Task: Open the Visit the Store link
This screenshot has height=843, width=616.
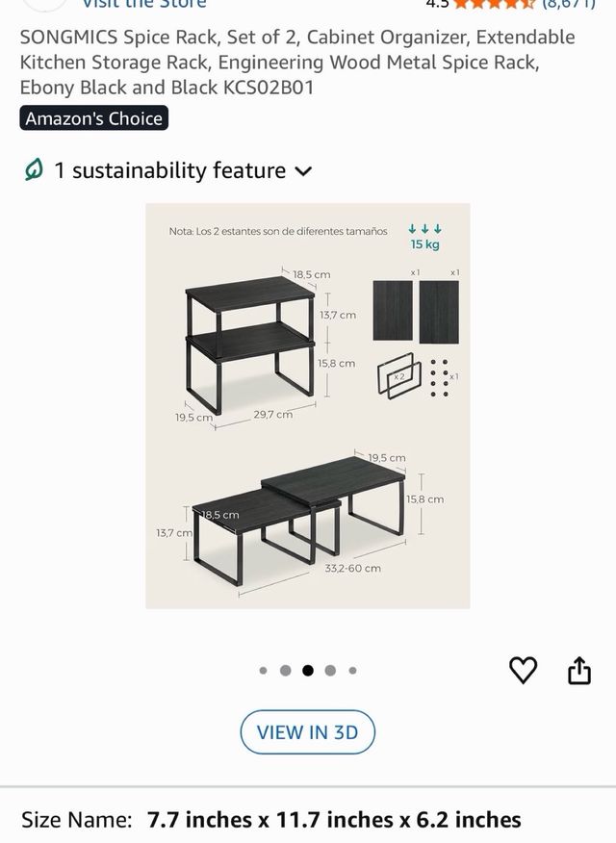Action: click(144, 4)
